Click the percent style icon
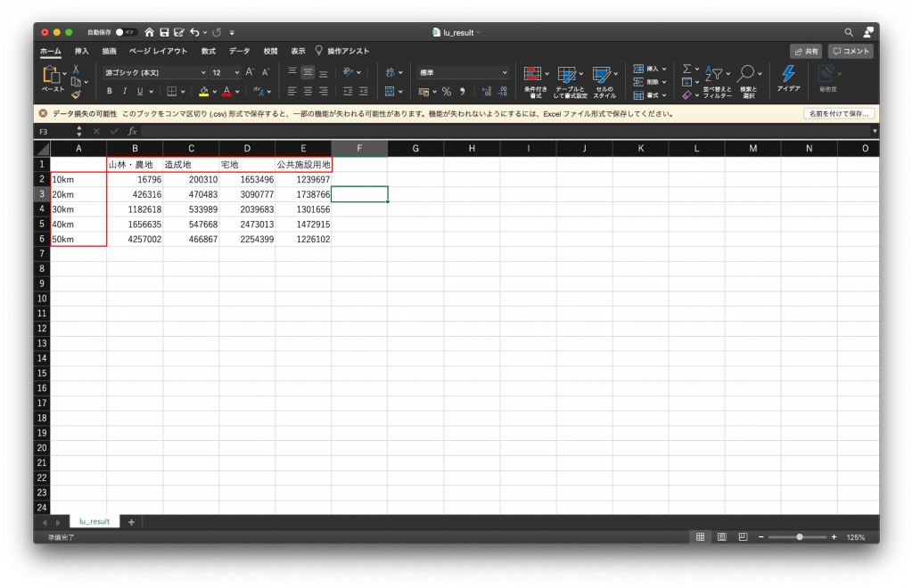The width and height of the screenshot is (913, 588). point(447,91)
